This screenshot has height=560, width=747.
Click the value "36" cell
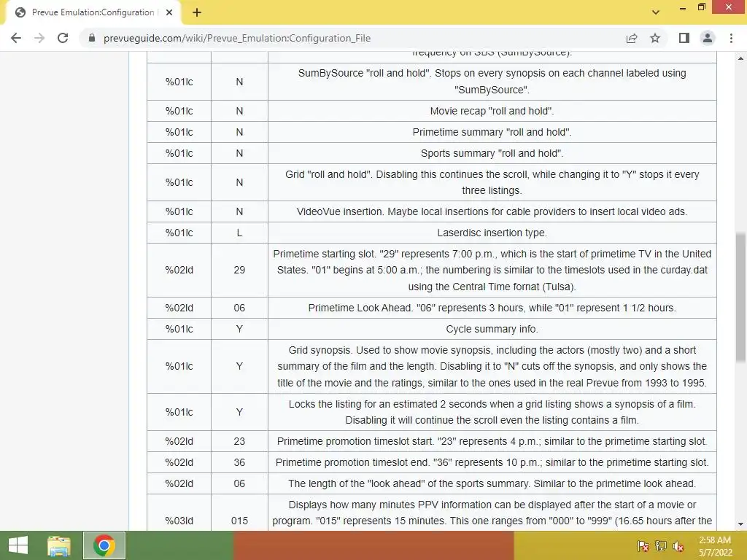click(239, 462)
